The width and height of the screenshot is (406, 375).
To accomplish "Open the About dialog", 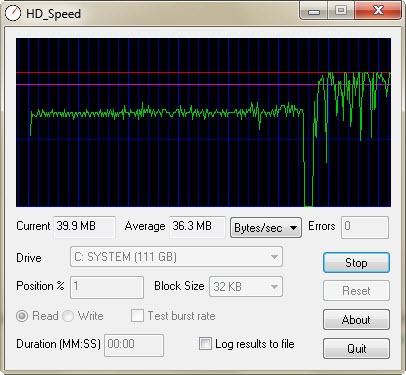I will click(x=356, y=320).
